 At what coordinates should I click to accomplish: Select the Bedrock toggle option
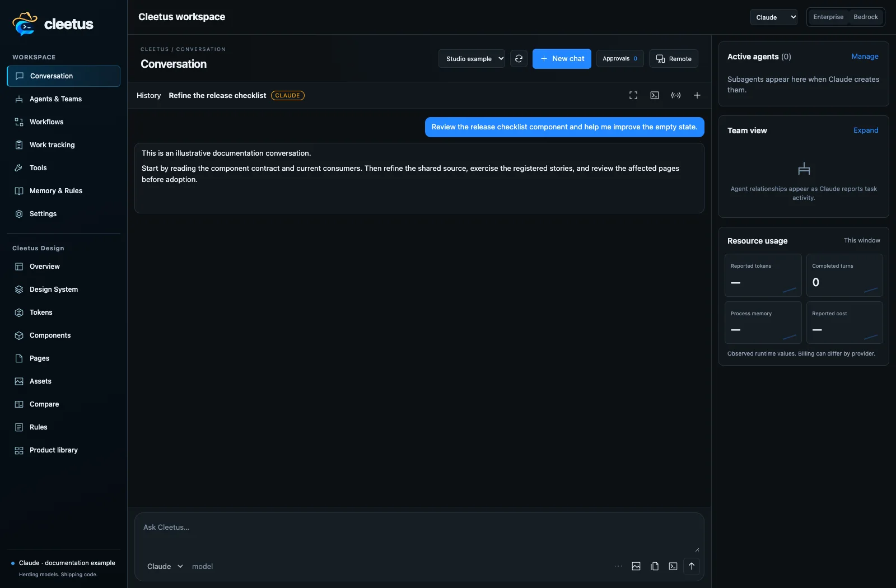pyautogui.click(x=866, y=17)
